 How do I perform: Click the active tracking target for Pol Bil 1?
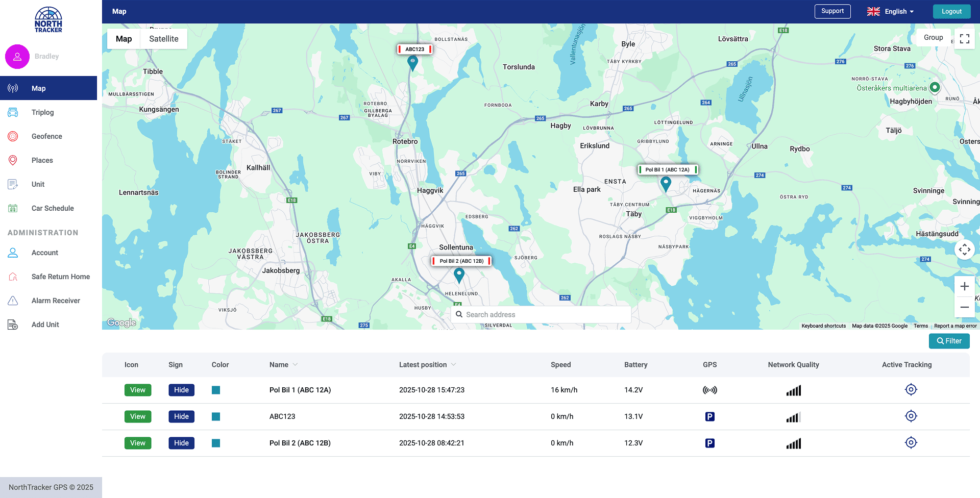click(911, 390)
